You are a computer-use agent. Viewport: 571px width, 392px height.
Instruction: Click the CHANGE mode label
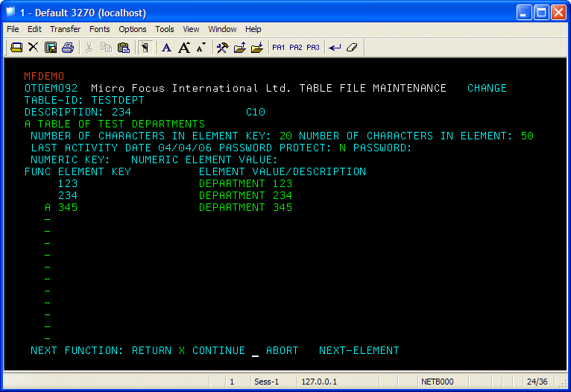click(x=487, y=88)
